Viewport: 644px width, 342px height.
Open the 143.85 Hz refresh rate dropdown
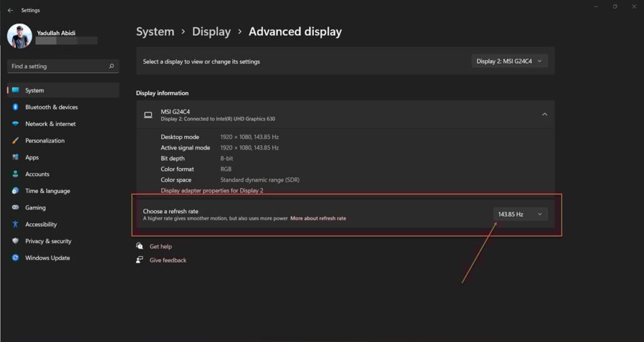(520, 214)
